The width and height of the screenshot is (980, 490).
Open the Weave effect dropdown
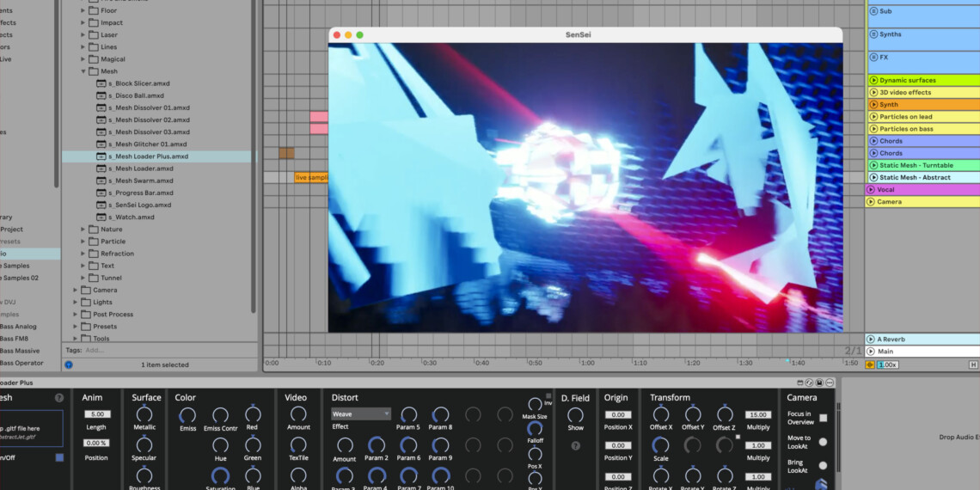[361, 413]
